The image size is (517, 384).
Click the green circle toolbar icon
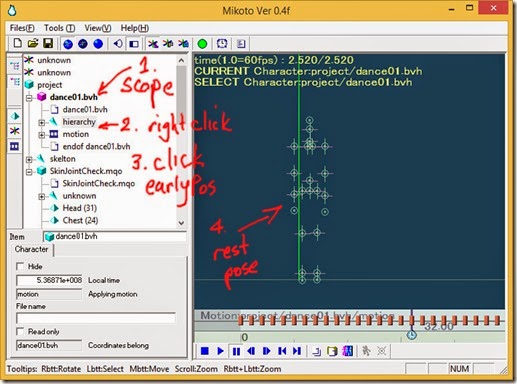(202, 44)
